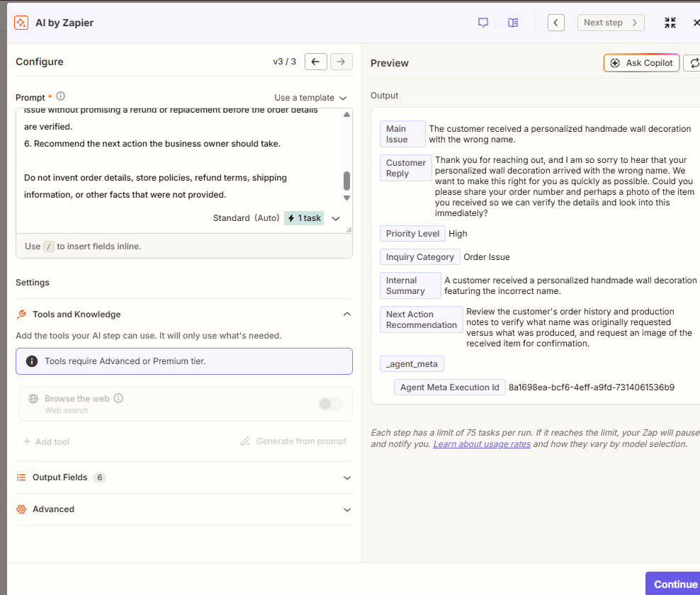Click the info circle in Tools require notice
The height and width of the screenshot is (595, 700).
point(32,361)
